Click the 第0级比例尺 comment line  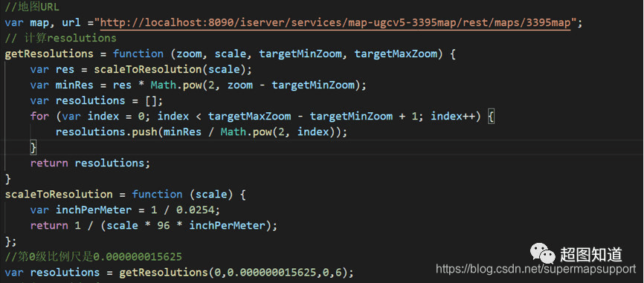93,257
